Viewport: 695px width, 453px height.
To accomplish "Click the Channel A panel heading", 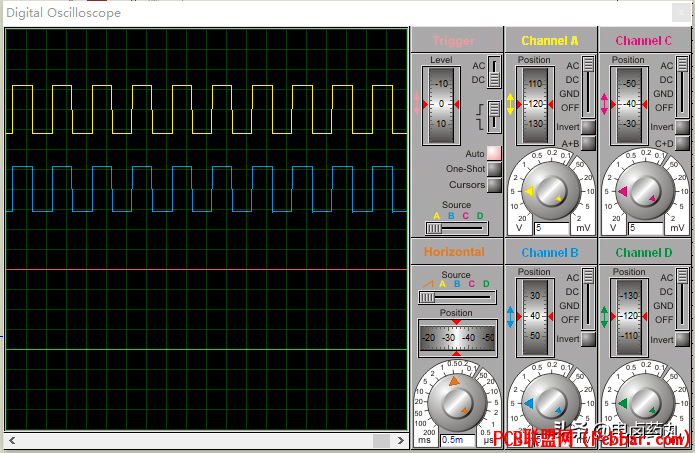I will [x=550, y=41].
